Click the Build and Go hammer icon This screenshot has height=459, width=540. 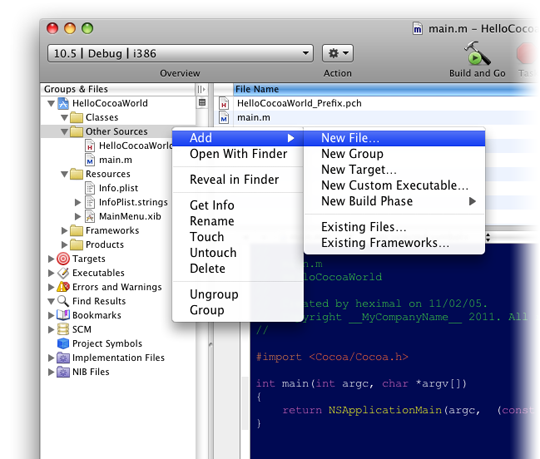coord(477,53)
